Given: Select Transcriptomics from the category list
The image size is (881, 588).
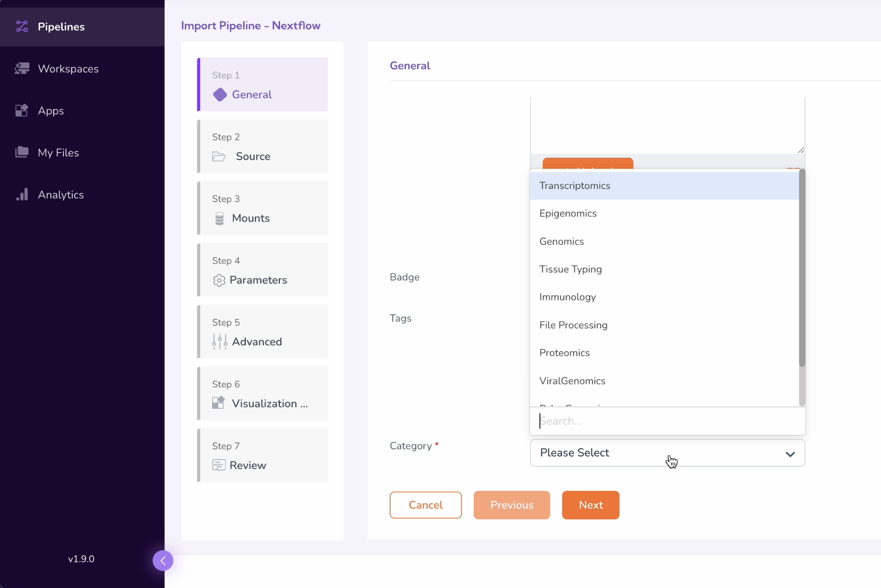Looking at the screenshot, I should [x=574, y=186].
